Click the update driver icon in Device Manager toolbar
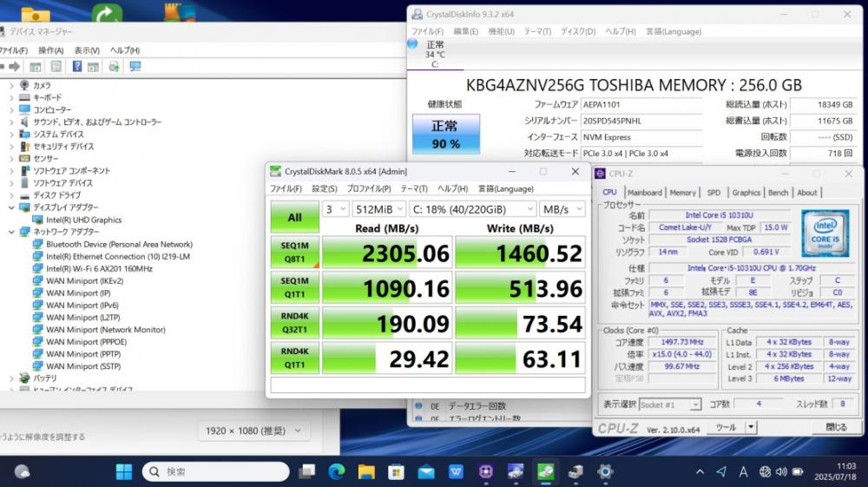This screenshot has width=868, height=487. pyautogui.click(x=114, y=66)
